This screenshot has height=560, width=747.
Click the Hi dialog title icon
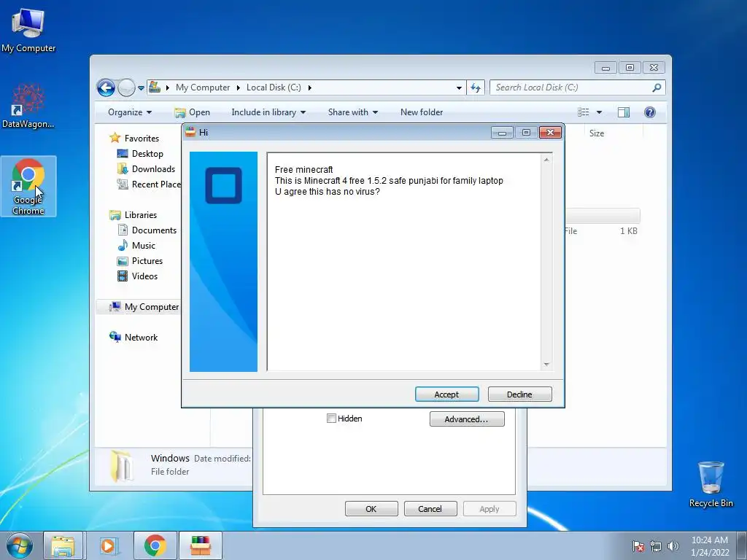coord(190,133)
